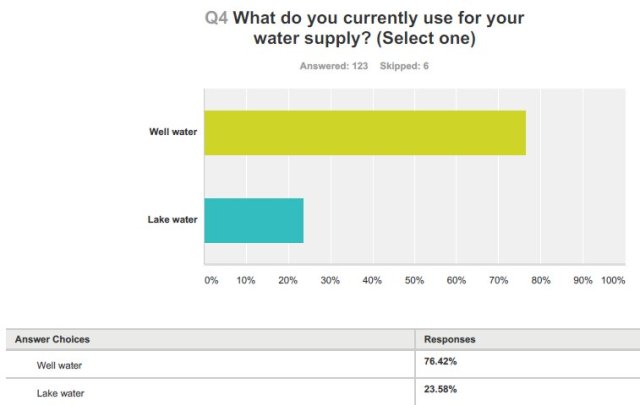The image size is (640, 405).
Task: Click the 76.42% response value
Action: (442, 364)
